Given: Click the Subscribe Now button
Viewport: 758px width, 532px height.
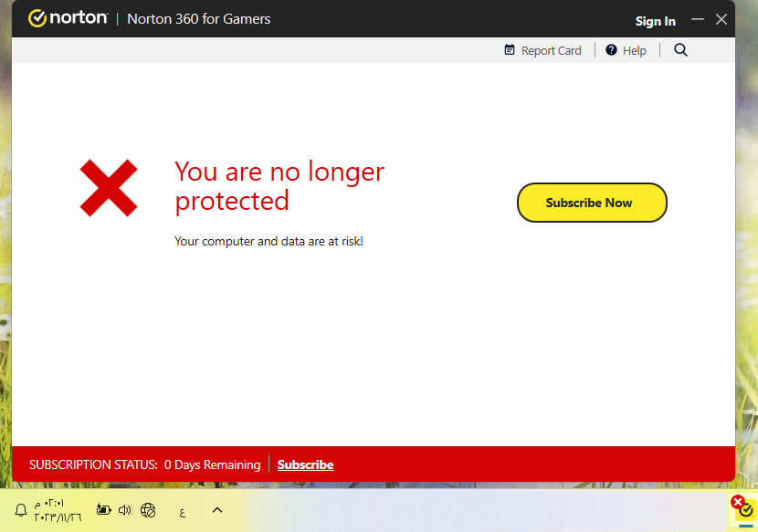Looking at the screenshot, I should pos(592,203).
